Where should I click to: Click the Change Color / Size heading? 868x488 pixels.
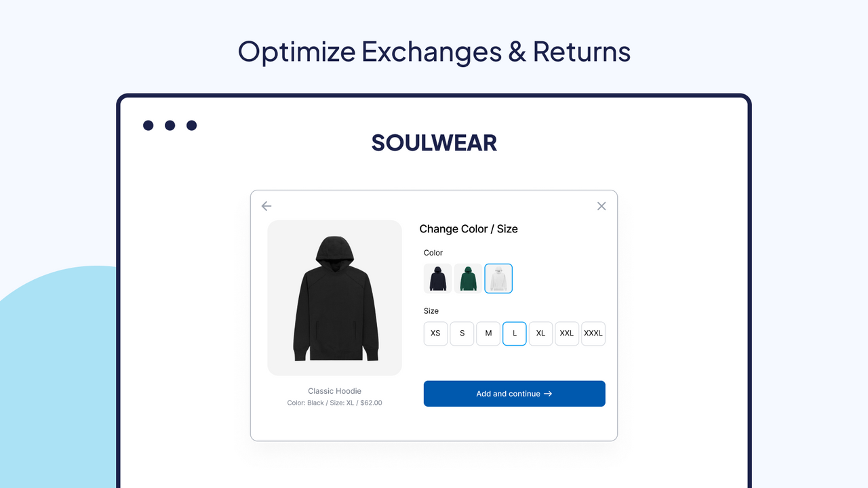[469, 229]
